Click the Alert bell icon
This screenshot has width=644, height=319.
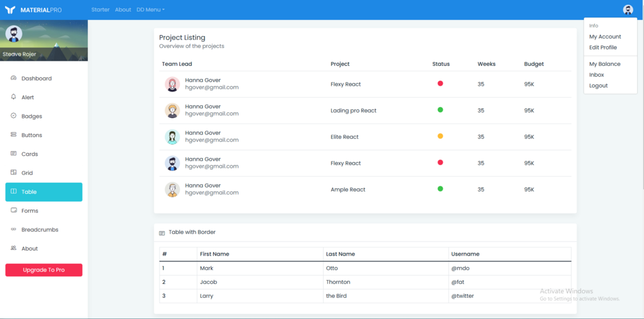pyautogui.click(x=13, y=97)
